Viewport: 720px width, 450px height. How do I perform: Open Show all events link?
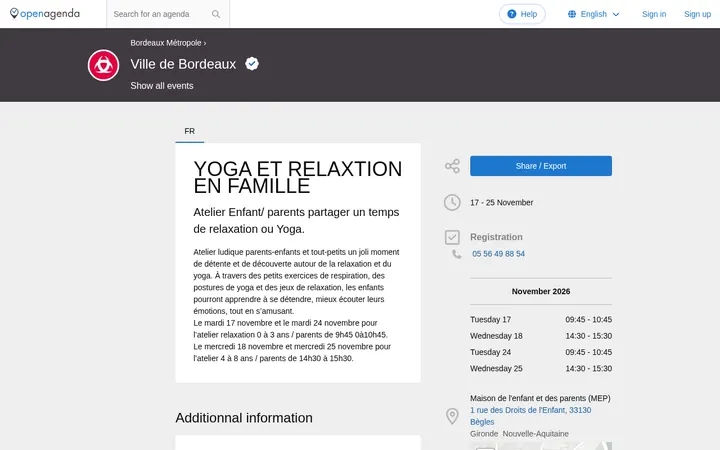[162, 86]
